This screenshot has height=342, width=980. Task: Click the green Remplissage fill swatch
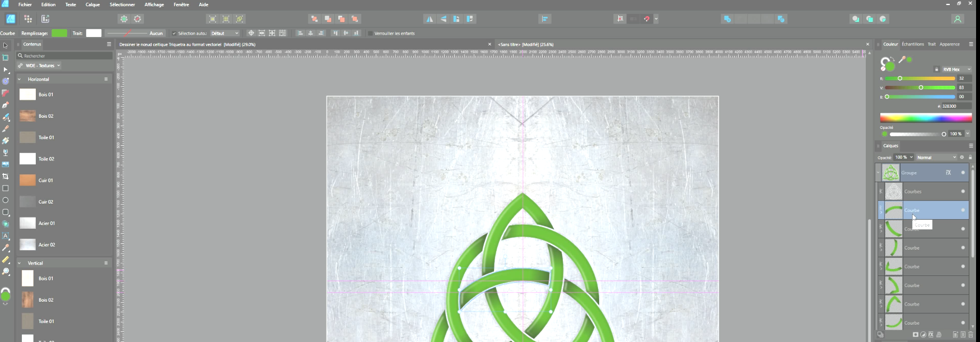pos(59,34)
